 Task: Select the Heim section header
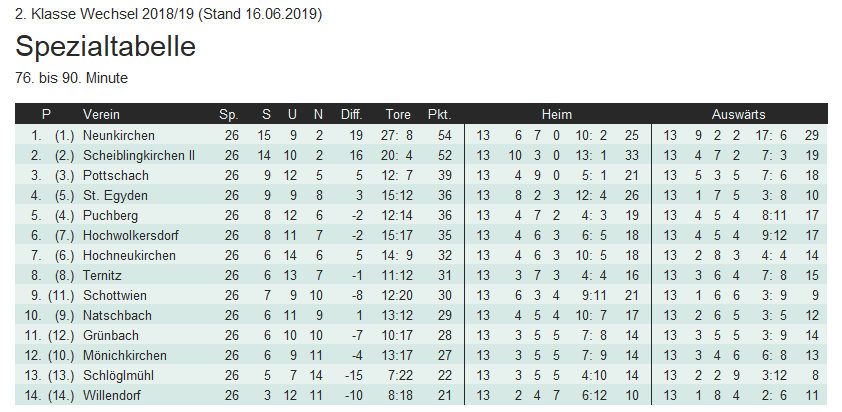point(557,114)
